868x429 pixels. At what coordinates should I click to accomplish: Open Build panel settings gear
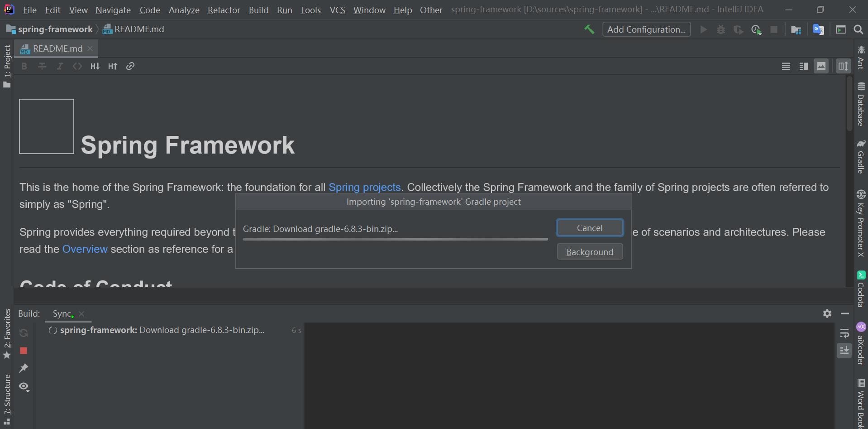pos(827,313)
